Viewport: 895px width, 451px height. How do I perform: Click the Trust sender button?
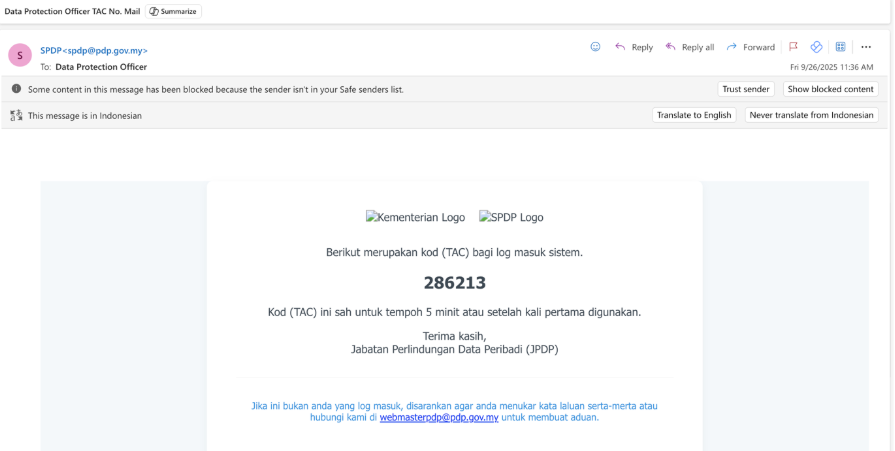coord(746,89)
